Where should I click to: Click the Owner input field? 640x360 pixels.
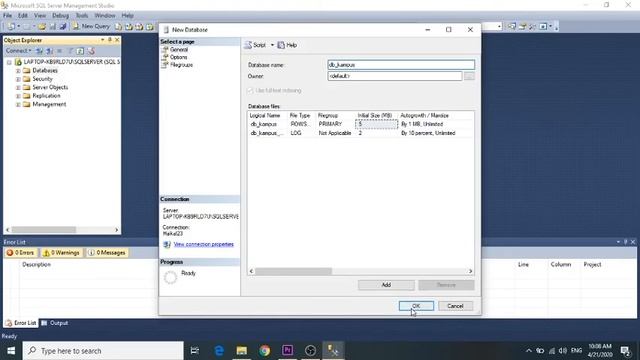[395, 76]
